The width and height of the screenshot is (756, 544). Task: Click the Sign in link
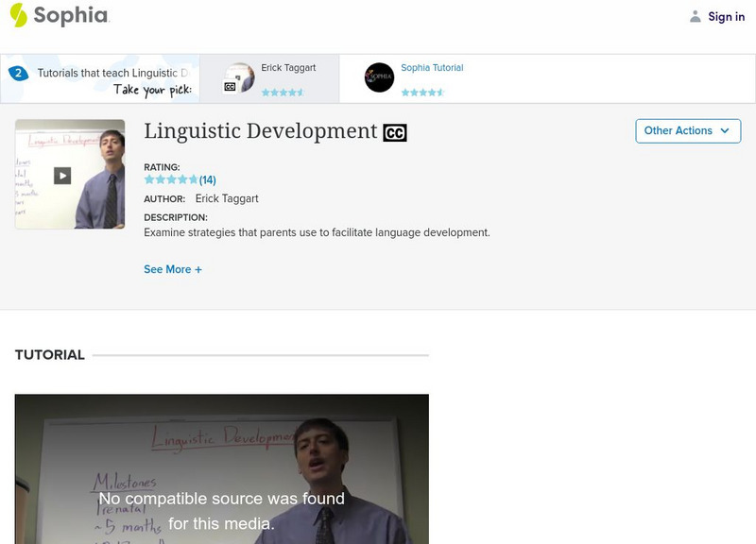(x=726, y=15)
